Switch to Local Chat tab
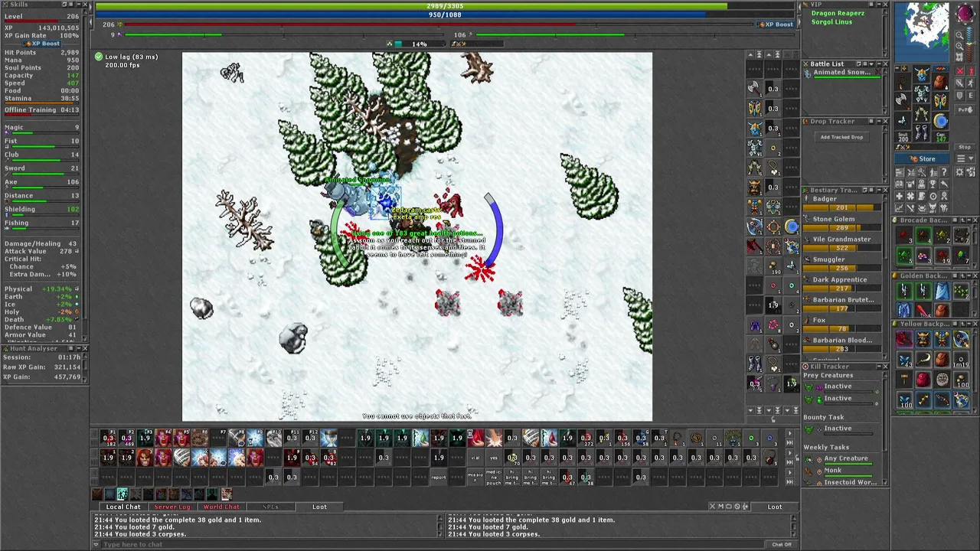The height and width of the screenshot is (551, 980). click(x=123, y=507)
